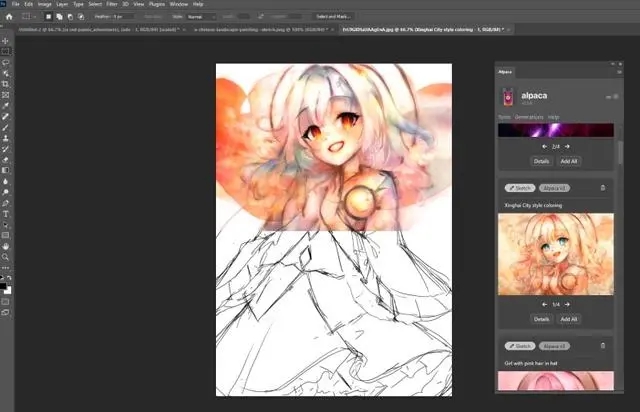Enable Subtract from selection mode

[70, 17]
